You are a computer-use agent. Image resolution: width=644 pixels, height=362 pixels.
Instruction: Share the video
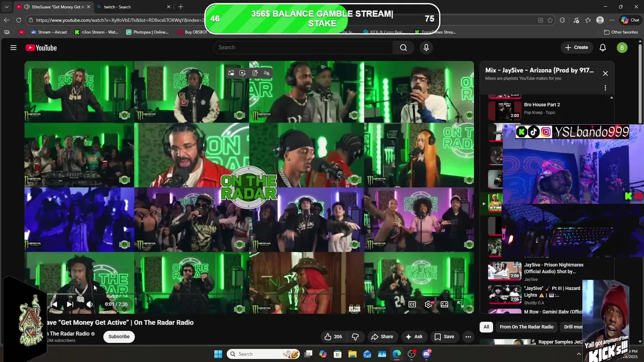click(x=382, y=337)
